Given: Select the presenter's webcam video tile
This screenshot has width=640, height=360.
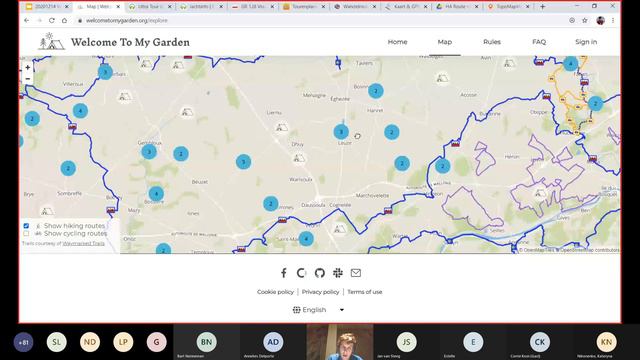Looking at the screenshot, I should [340, 342].
